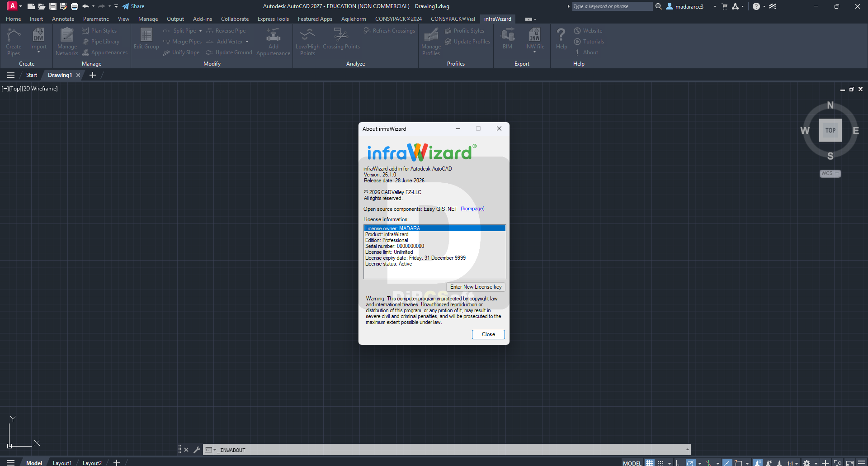Click the infraWizard Help ribbon button
The image size is (868, 466).
pyautogui.click(x=561, y=39)
